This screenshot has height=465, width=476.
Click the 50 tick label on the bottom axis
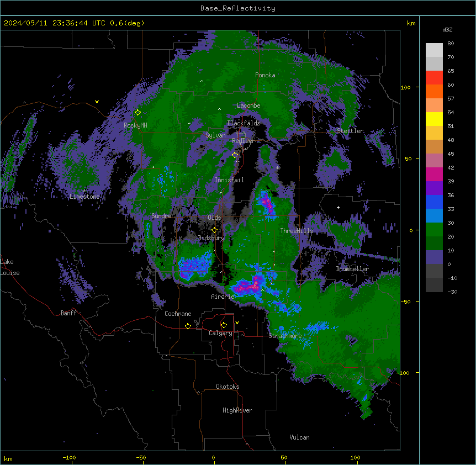pyautogui.click(x=284, y=458)
